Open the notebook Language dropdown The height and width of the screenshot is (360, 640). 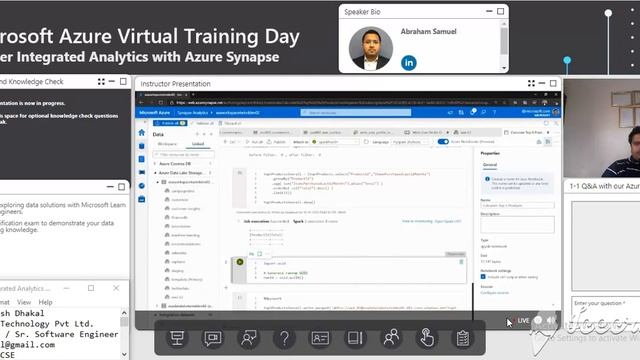coord(409,142)
